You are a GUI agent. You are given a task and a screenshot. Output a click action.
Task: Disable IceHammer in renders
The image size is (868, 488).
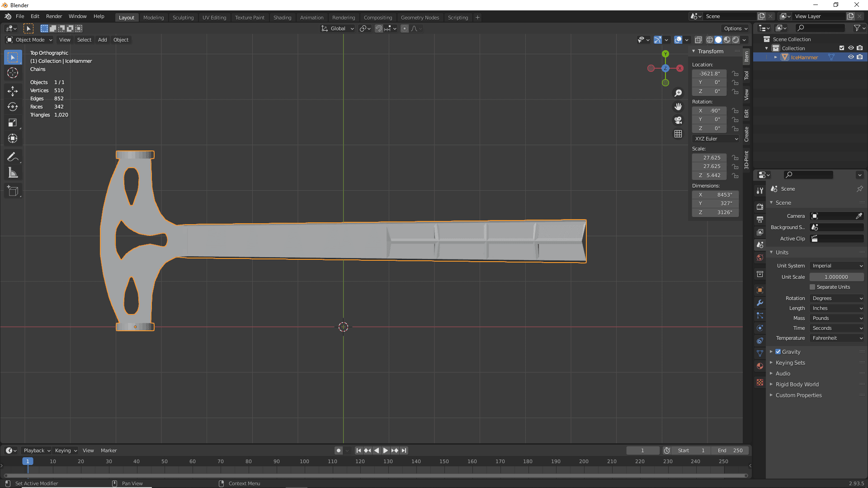(860, 57)
